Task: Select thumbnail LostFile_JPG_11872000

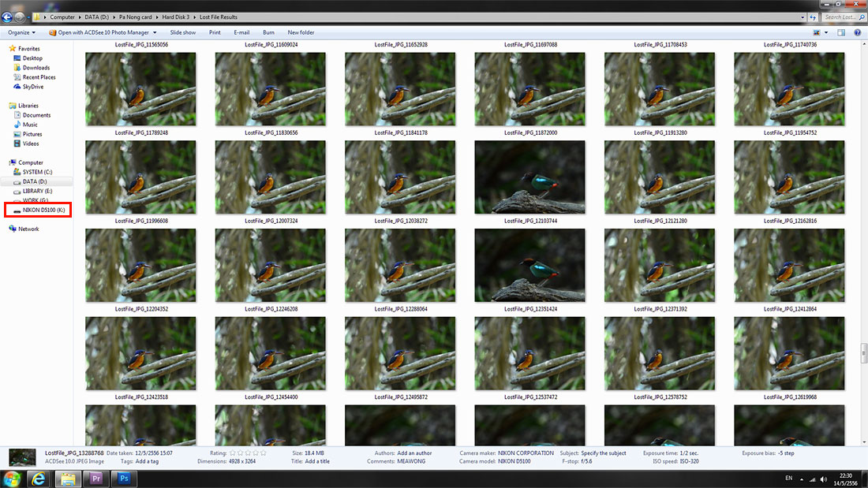Action: click(x=529, y=177)
